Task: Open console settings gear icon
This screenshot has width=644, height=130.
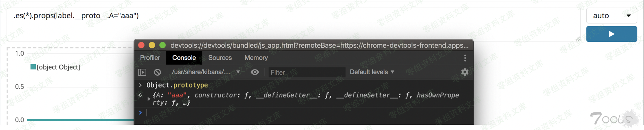Action: [x=465, y=72]
